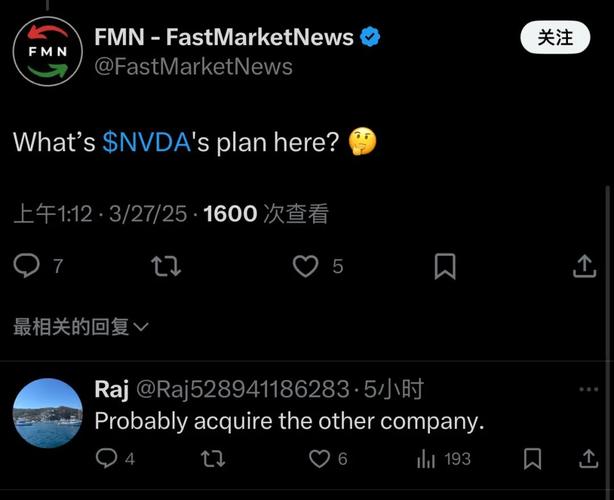Click the 1600 次查看 view count
This screenshot has height=500, width=614.
[x=266, y=214]
